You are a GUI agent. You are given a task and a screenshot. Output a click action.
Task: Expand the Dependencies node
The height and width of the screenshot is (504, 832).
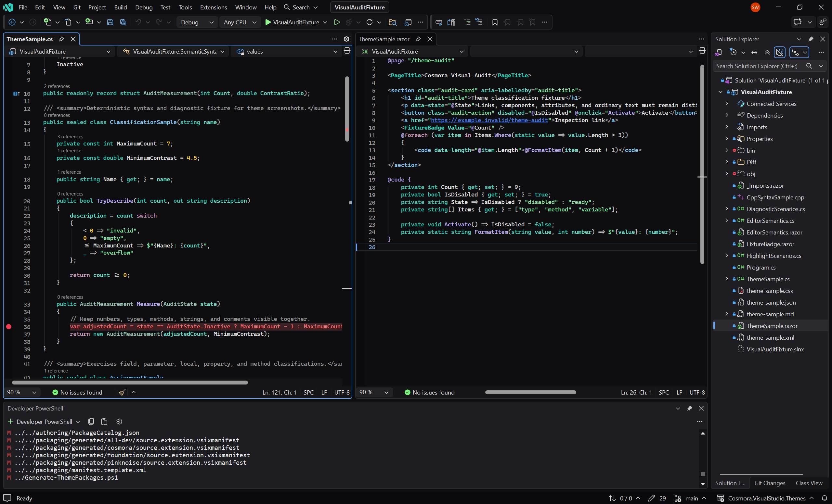[x=727, y=115]
